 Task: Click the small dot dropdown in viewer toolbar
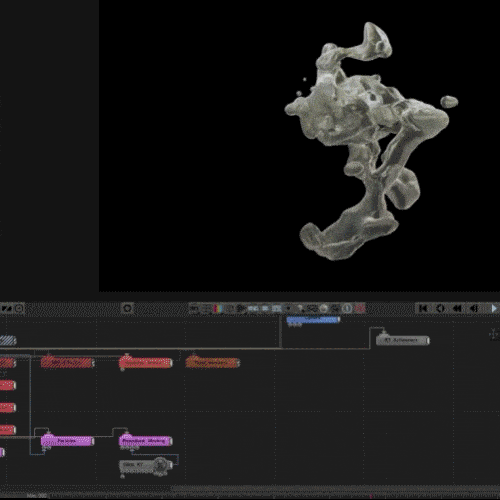289,308
